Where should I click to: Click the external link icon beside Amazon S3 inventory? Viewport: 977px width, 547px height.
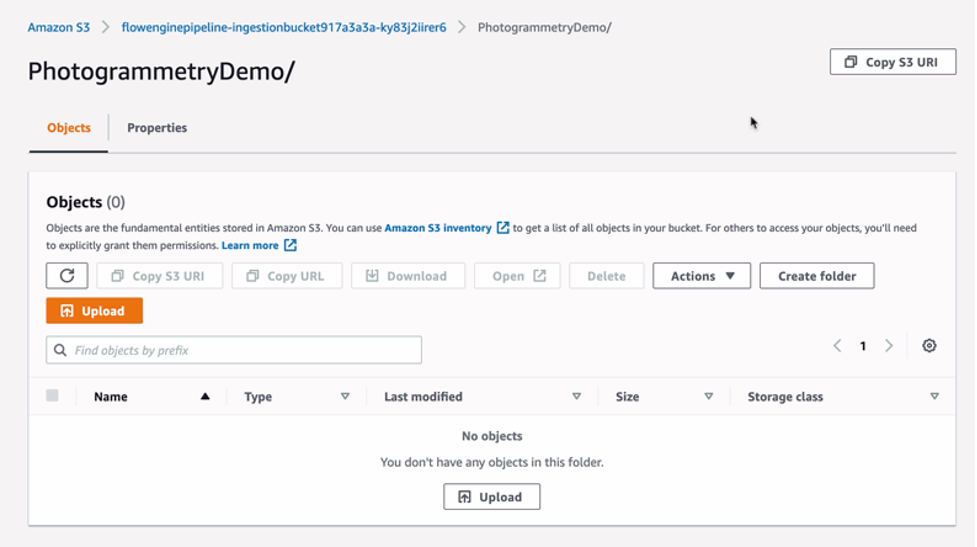[x=503, y=228]
